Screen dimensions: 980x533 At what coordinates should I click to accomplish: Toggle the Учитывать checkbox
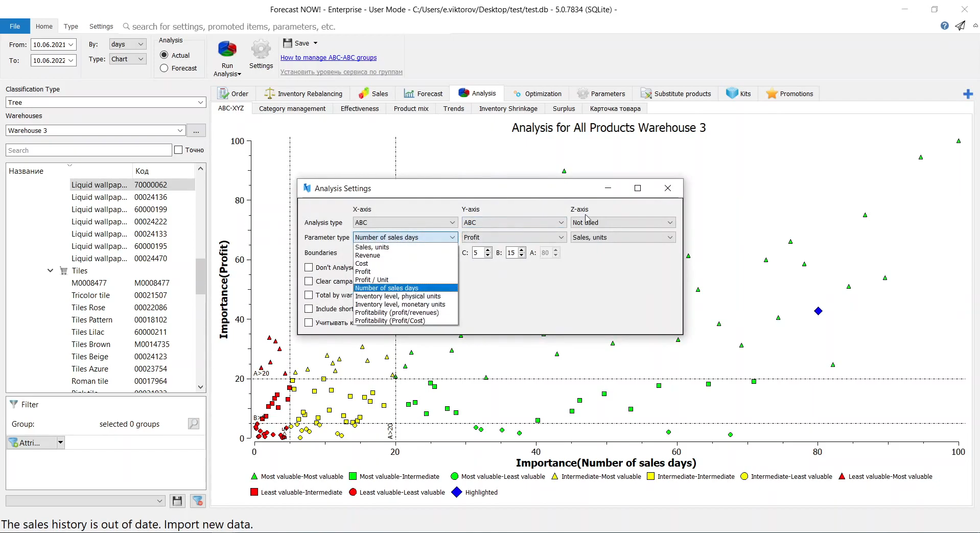[309, 322]
